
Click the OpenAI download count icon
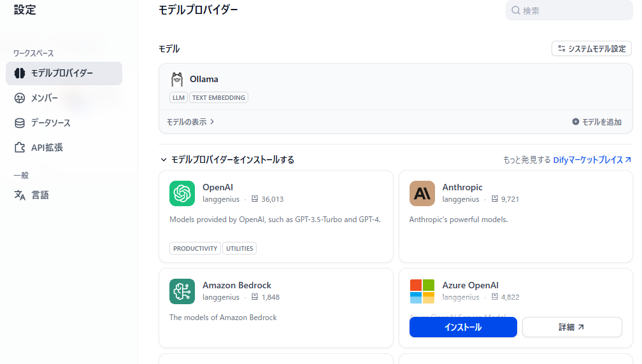tap(255, 199)
